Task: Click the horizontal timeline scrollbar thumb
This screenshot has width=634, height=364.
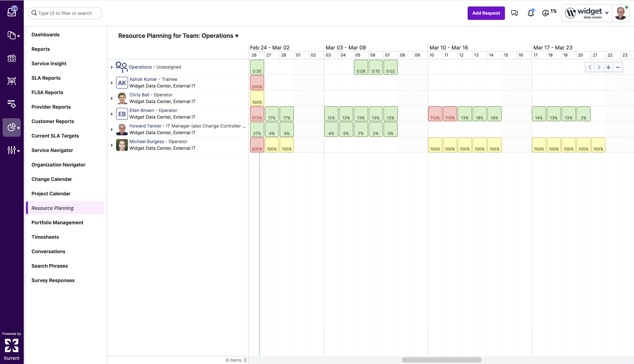Action: point(441,360)
